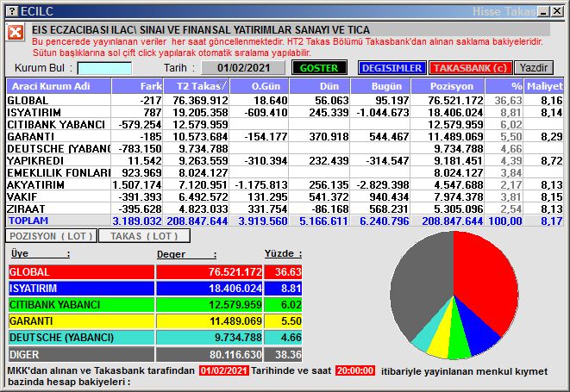This screenshot has height=392, width=570.
Task: Click total Fark value 3.189.032
Action: click(137, 221)
